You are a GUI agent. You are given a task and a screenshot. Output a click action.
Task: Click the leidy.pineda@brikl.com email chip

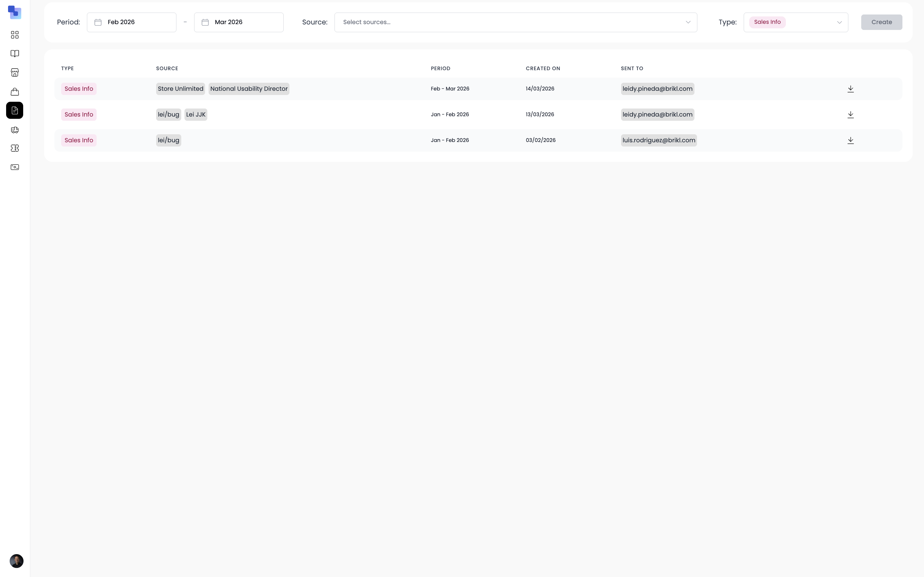click(657, 89)
